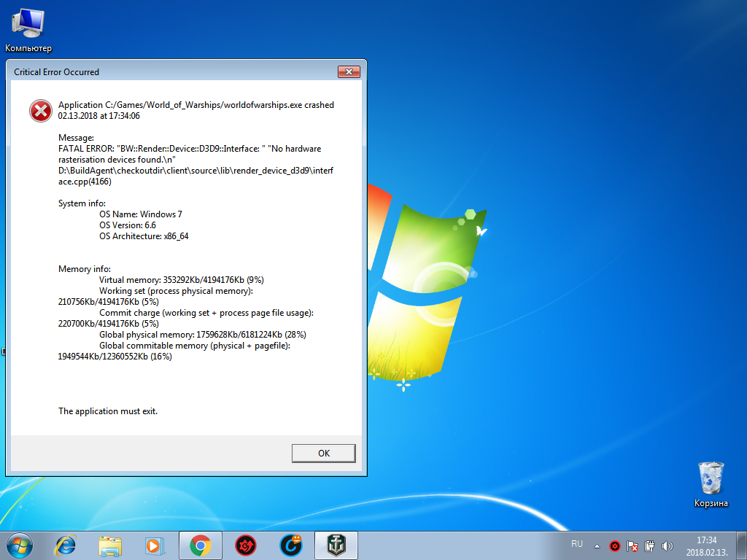Screen dimensions: 747x560
Task: Open the Корзина recycle bin icon
Action: click(711, 484)
